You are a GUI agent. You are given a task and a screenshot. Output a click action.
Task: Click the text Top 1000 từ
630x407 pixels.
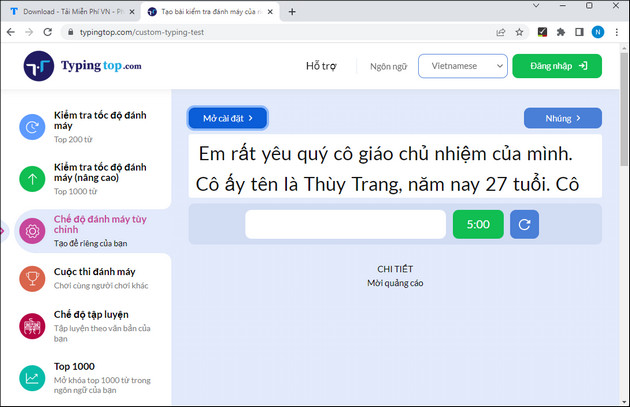[76, 192]
